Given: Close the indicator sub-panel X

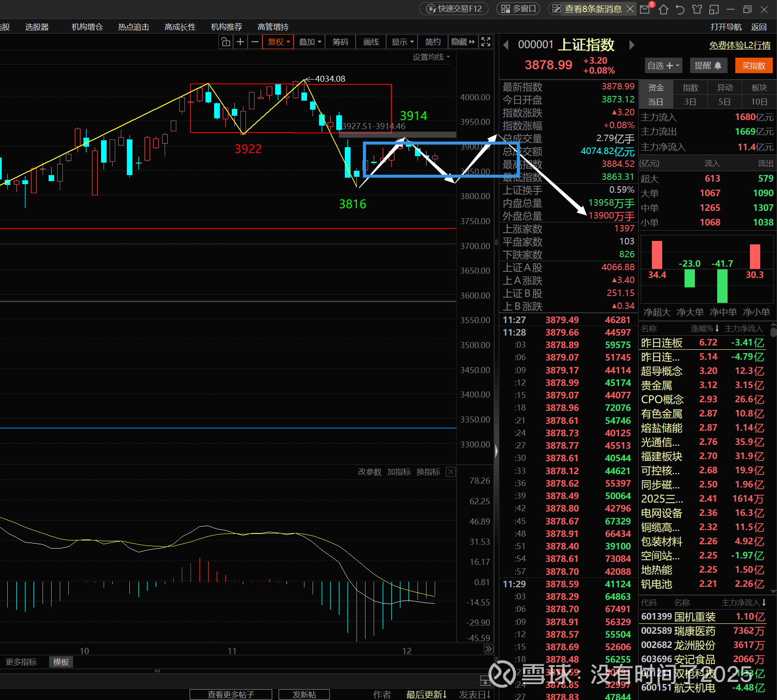Looking at the screenshot, I should pyautogui.click(x=451, y=472).
